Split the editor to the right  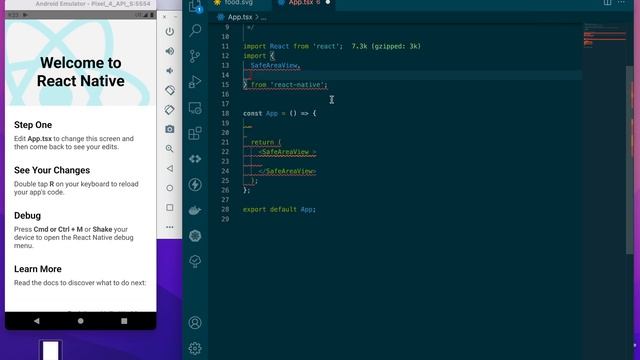607,2
